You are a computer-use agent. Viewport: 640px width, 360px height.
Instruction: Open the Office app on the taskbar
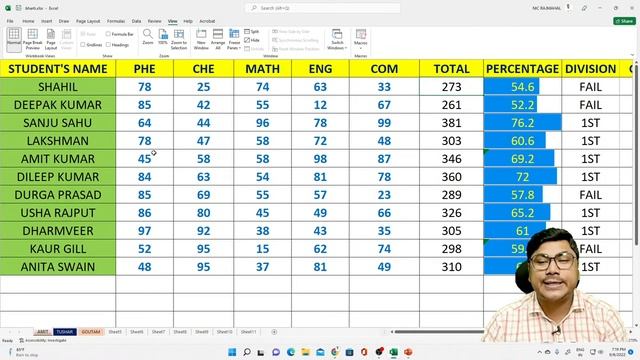(364, 352)
